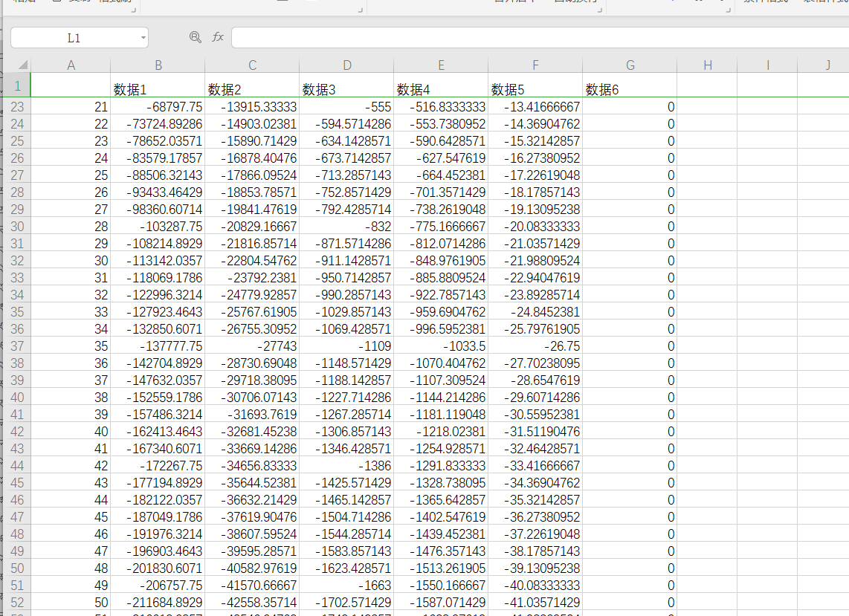The width and height of the screenshot is (849, 616).
Task: Click inside the formula bar input
Action: [x=535, y=37]
